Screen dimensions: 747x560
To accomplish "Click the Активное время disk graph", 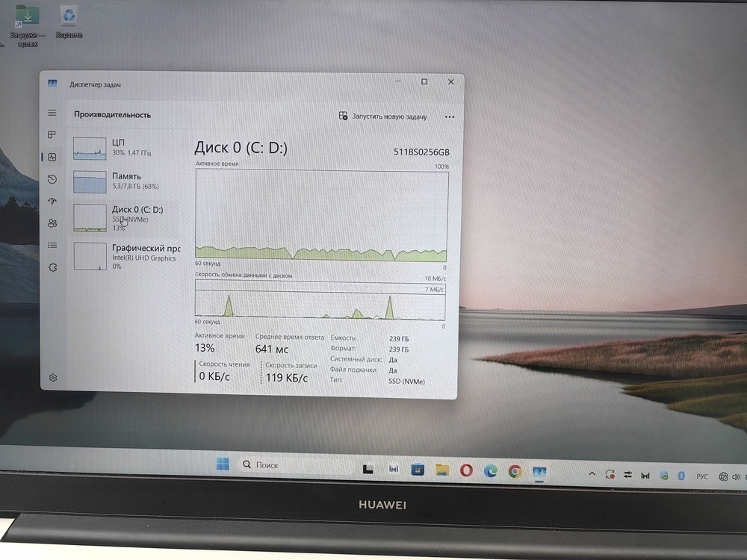I will pyautogui.click(x=321, y=216).
